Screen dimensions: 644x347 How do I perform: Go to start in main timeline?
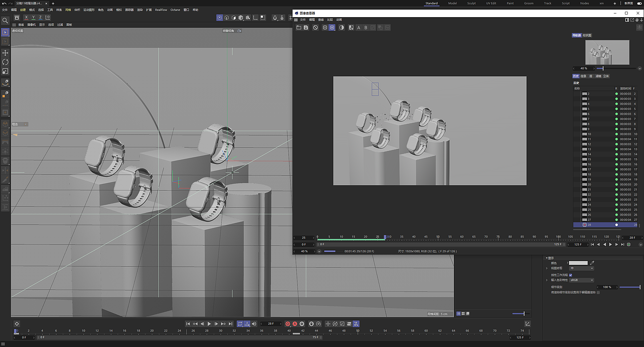[x=188, y=324]
